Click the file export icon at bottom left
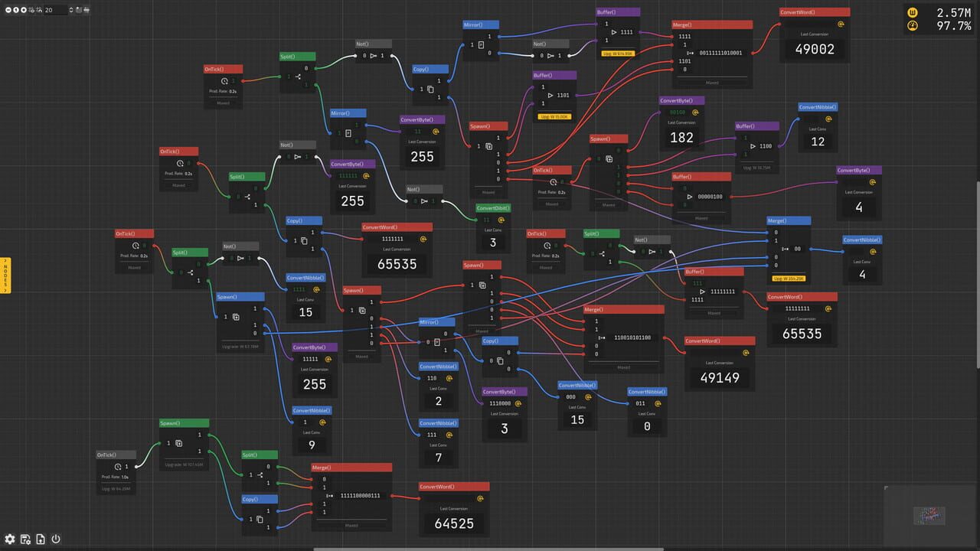This screenshot has height=551, width=980. click(41, 540)
